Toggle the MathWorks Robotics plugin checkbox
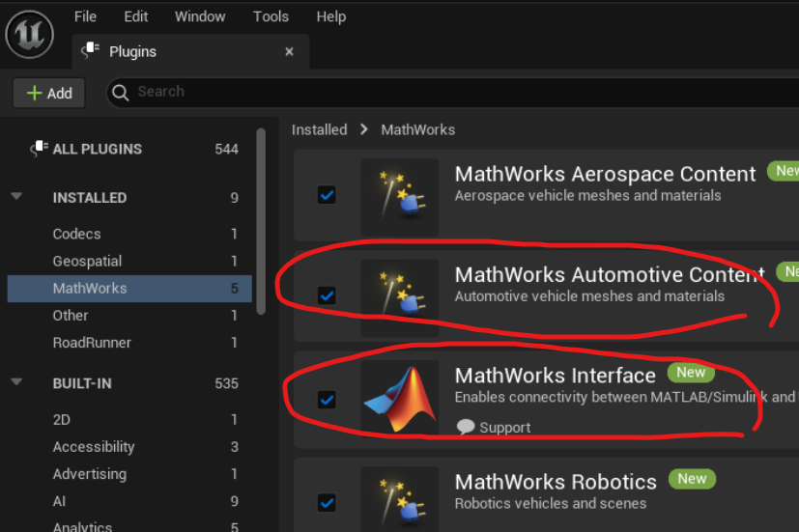This screenshot has height=532, width=799. point(327,503)
